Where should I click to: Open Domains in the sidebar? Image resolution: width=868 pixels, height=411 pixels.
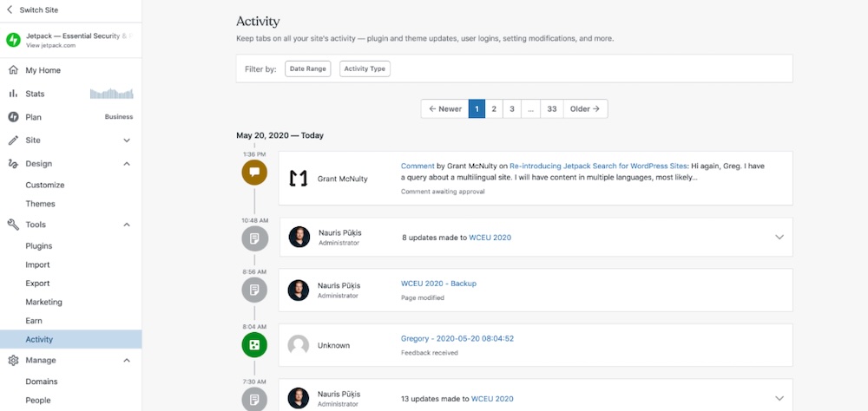click(x=42, y=382)
